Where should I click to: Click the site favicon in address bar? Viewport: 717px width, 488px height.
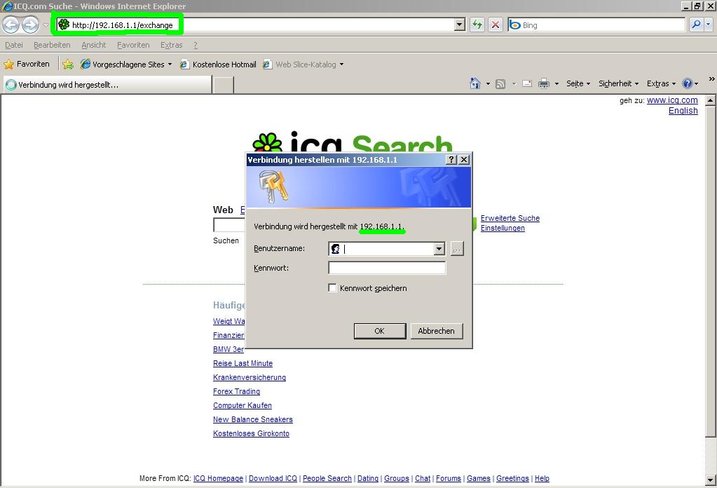[64, 25]
